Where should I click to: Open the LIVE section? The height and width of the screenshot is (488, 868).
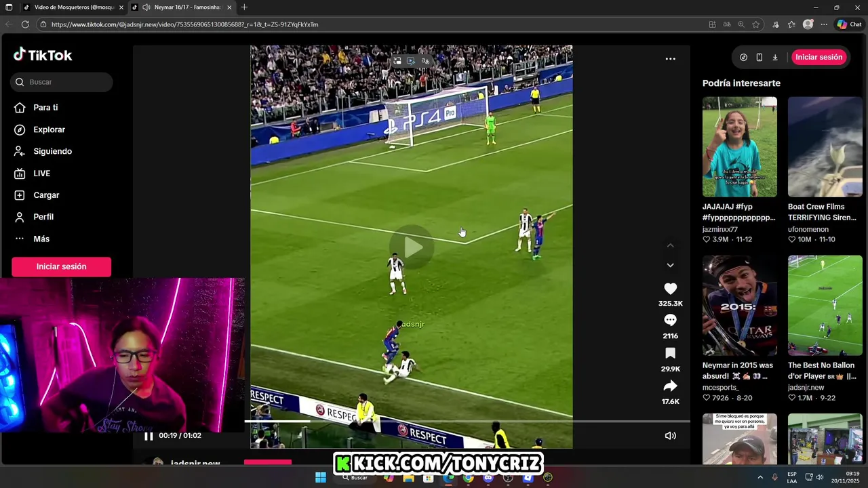tap(41, 174)
